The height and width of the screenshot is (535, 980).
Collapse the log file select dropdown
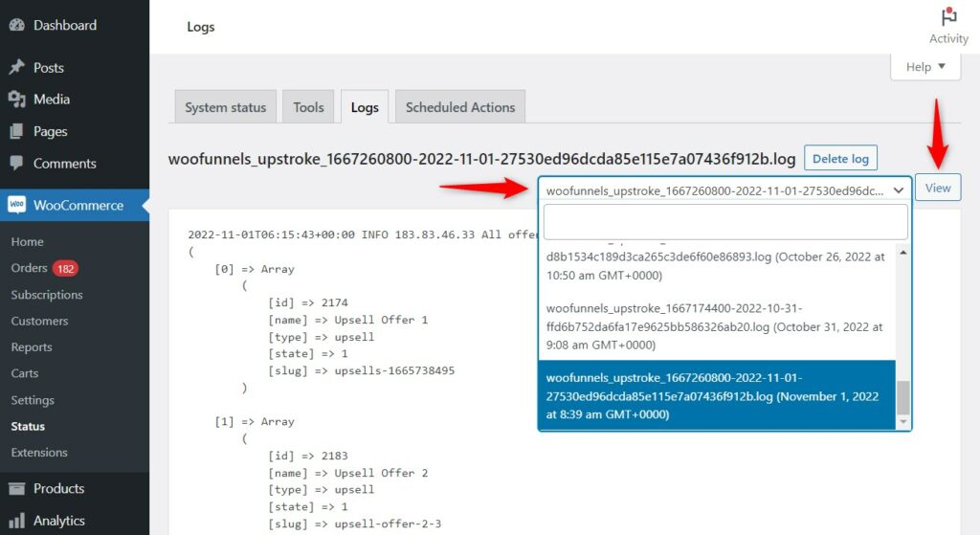pos(725,190)
